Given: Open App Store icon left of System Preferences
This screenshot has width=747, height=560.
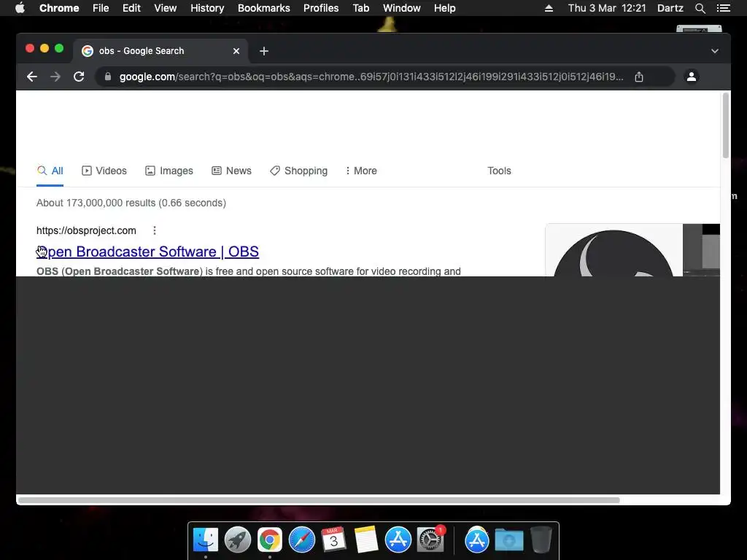Looking at the screenshot, I should 398,540.
